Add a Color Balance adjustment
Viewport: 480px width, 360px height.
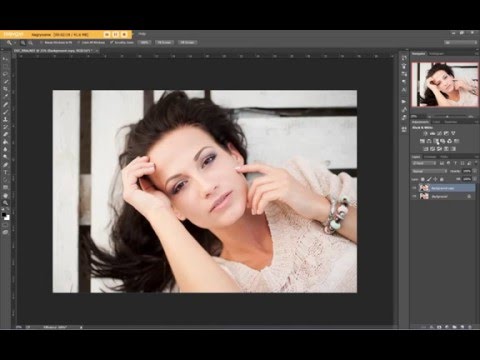(x=429, y=141)
